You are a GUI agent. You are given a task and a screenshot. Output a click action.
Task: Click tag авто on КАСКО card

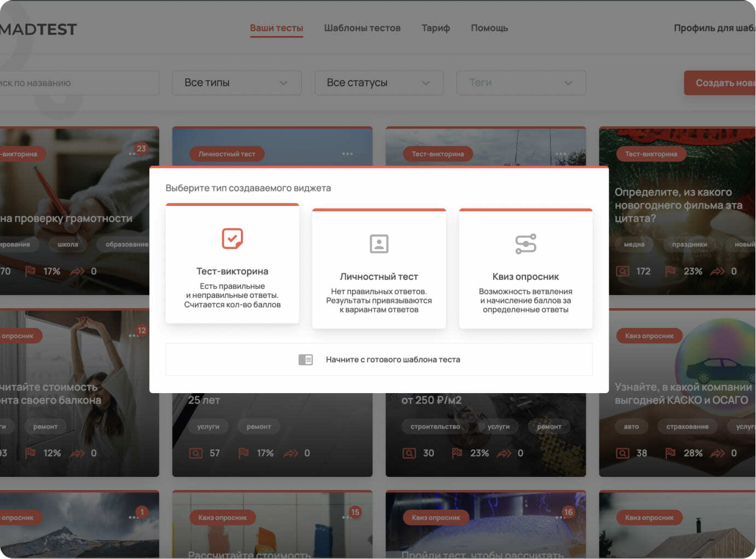click(631, 427)
